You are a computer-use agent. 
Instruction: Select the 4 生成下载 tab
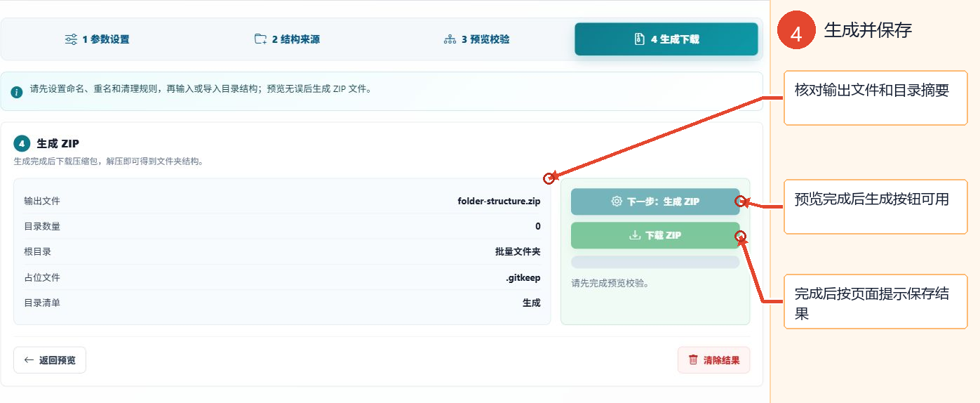pyautogui.click(x=666, y=39)
